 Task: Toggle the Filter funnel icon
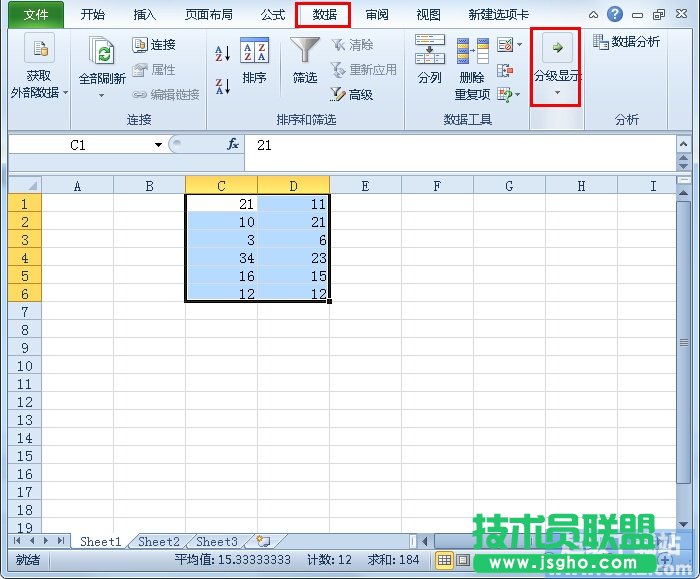[305, 50]
